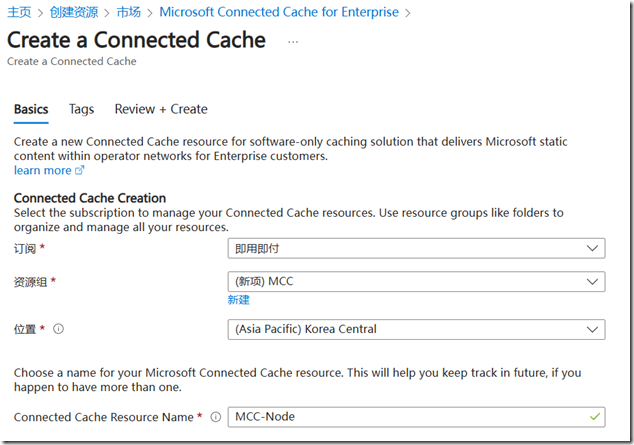634x445 pixels.
Task: Go to 市场 breadcrumb link
Action: click(129, 12)
